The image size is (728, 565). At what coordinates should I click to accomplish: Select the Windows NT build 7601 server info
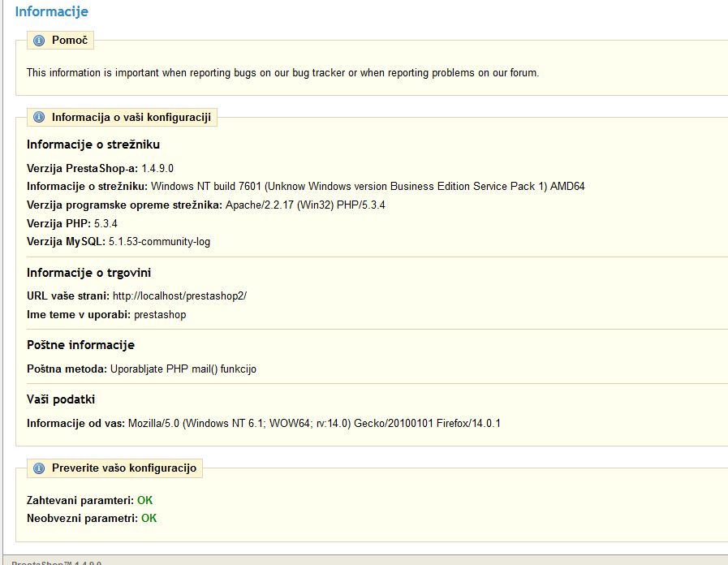click(x=368, y=187)
